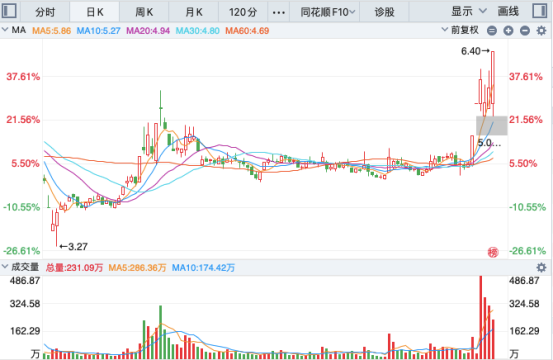
Task: Open the 前复权 adjustment dropdown
Action: pyautogui.click(x=460, y=30)
